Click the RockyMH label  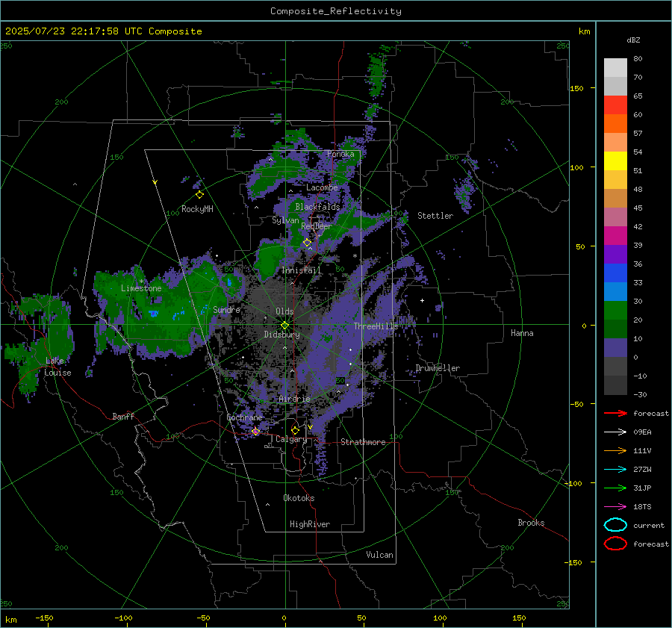(197, 209)
